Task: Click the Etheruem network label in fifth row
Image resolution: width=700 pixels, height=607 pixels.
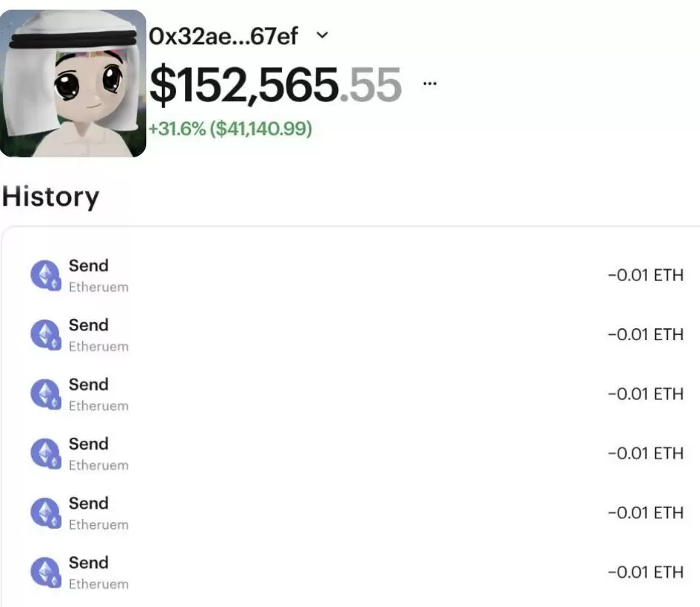Action: [x=99, y=525]
